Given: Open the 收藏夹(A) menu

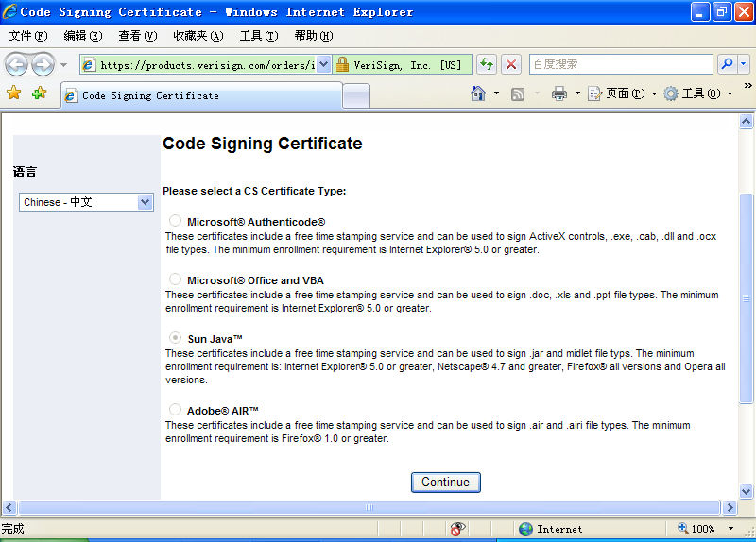Looking at the screenshot, I should 198,36.
